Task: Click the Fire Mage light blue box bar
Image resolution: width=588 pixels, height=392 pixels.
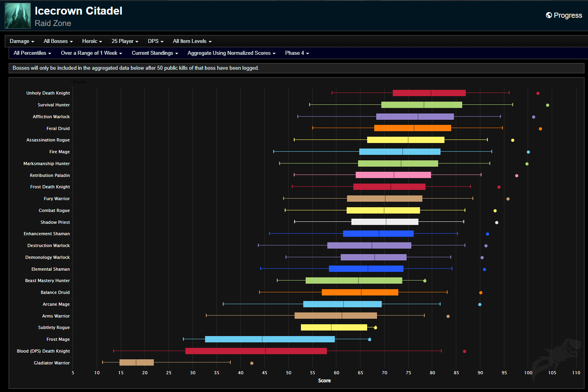Action: [x=400, y=152]
